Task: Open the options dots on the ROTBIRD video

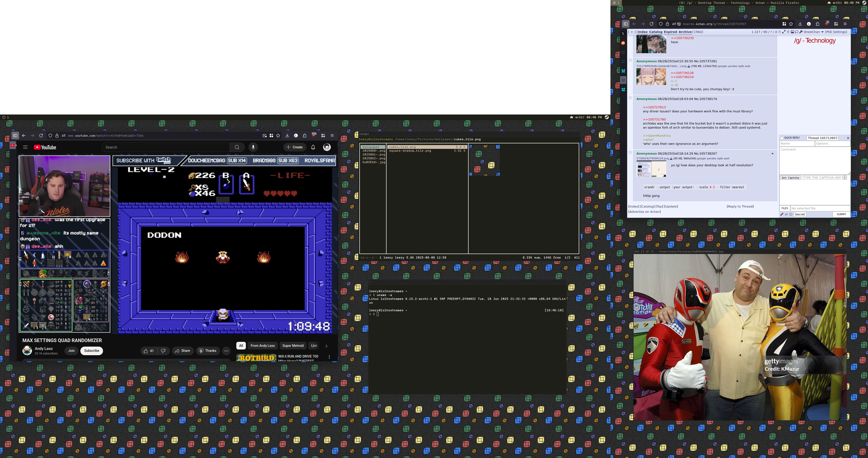Action: (x=329, y=357)
